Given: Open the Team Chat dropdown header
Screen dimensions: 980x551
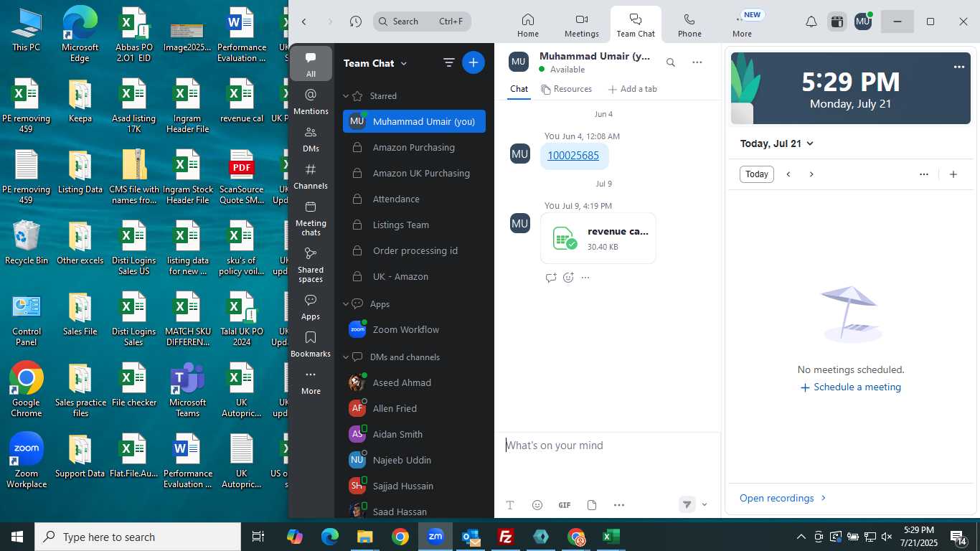Looking at the screenshot, I should click(x=375, y=63).
